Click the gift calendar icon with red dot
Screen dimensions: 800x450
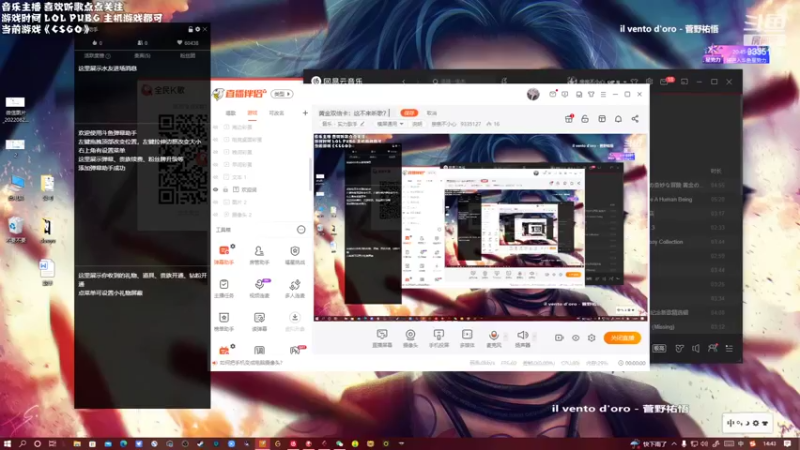tap(569, 119)
